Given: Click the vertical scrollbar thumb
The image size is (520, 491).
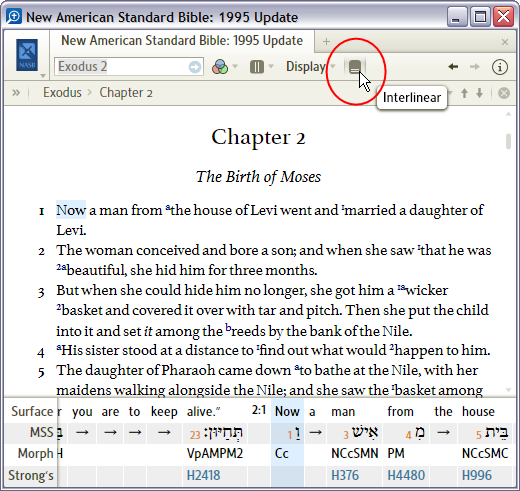Looking at the screenshot, I should click(x=508, y=142).
